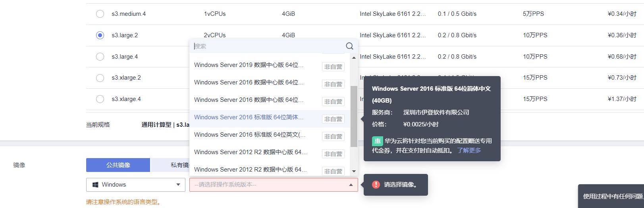This screenshot has height=208, width=644.
Task: Click the red warning icon beside 请选择镜像
Action: (376, 185)
